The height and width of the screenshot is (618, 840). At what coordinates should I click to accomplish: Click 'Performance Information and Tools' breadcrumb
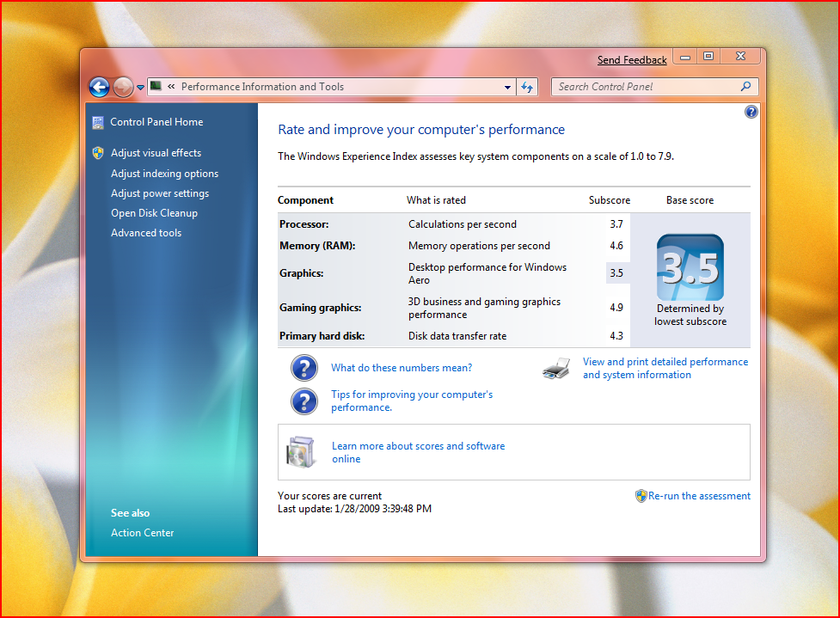pyautogui.click(x=262, y=87)
